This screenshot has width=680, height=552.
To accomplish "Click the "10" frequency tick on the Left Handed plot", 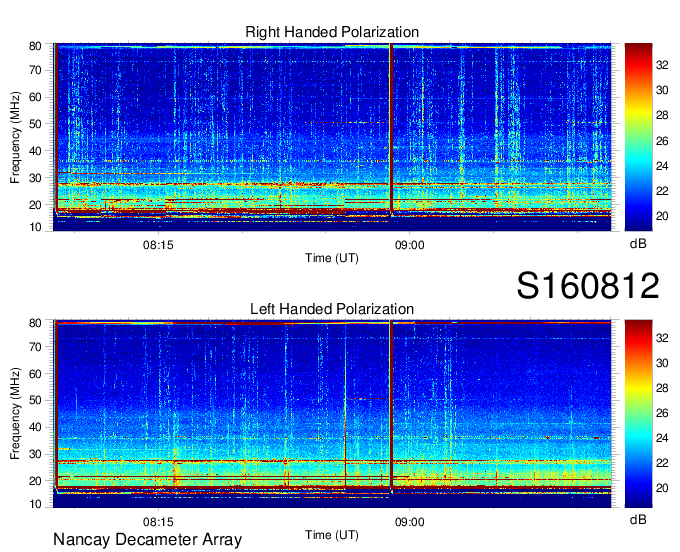I will click(x=35, y=504).
